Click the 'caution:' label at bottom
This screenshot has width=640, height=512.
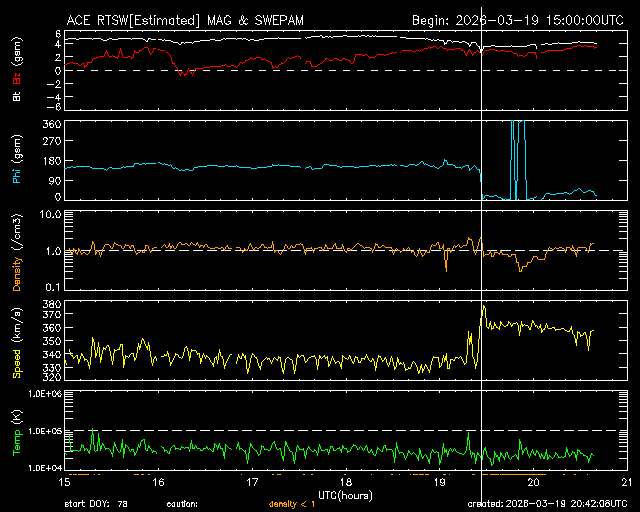point(182,504)
